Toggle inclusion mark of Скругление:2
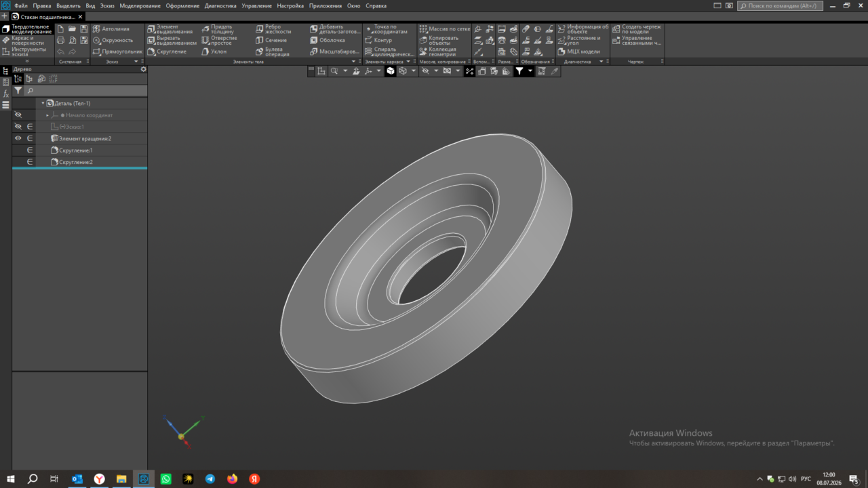The image size is (868, 488). click(30, 162)
